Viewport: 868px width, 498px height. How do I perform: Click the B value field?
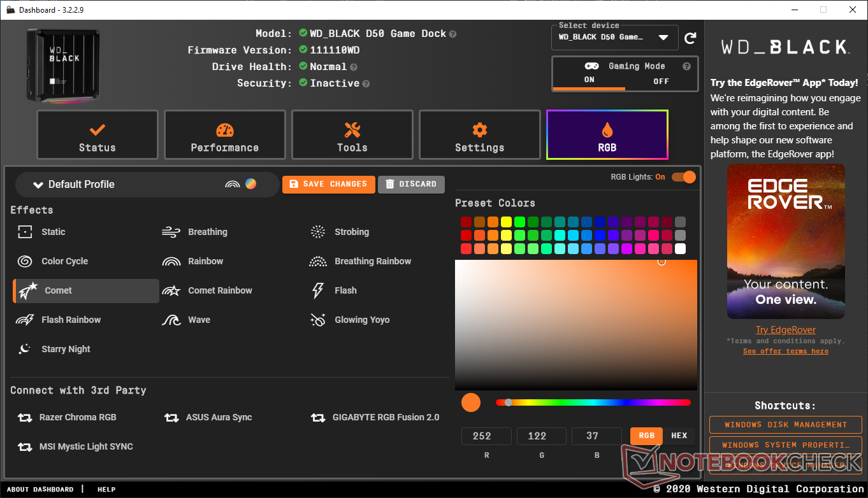pyautogui.click(x=597, y=436)
